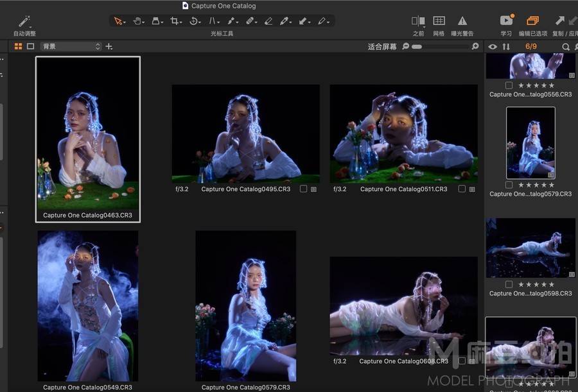The height and width of the screenshot is (392, 578).
Task: Tick browser checkbox above Capture One...talog0556.CR3
Action: point(509,85)
